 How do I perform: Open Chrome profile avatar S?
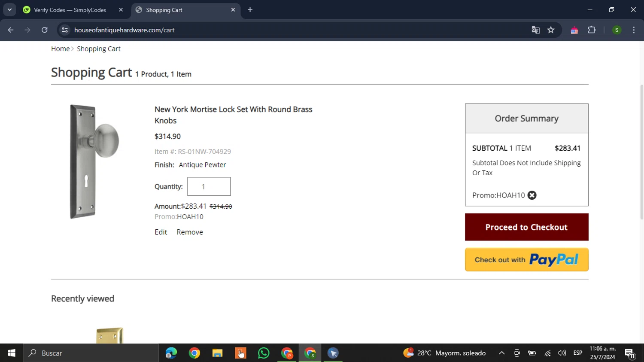click(x=617, y=30)
